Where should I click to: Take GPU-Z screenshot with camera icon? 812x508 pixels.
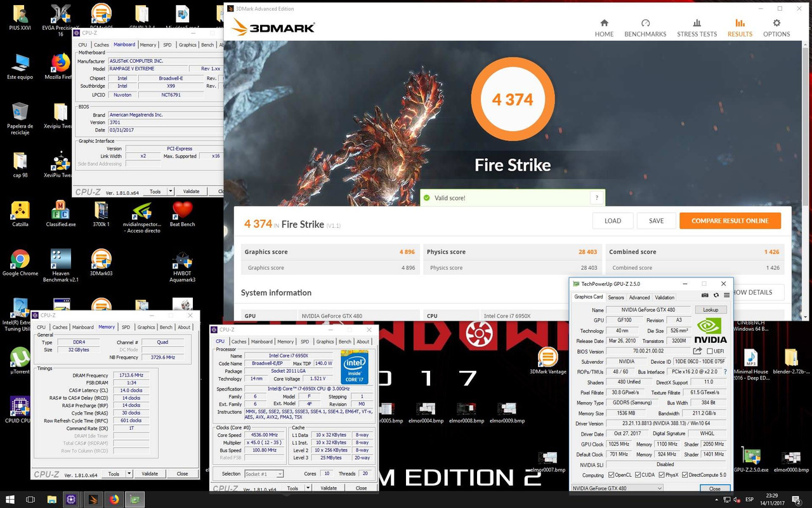pyautogui.click(x=705, y=295)
